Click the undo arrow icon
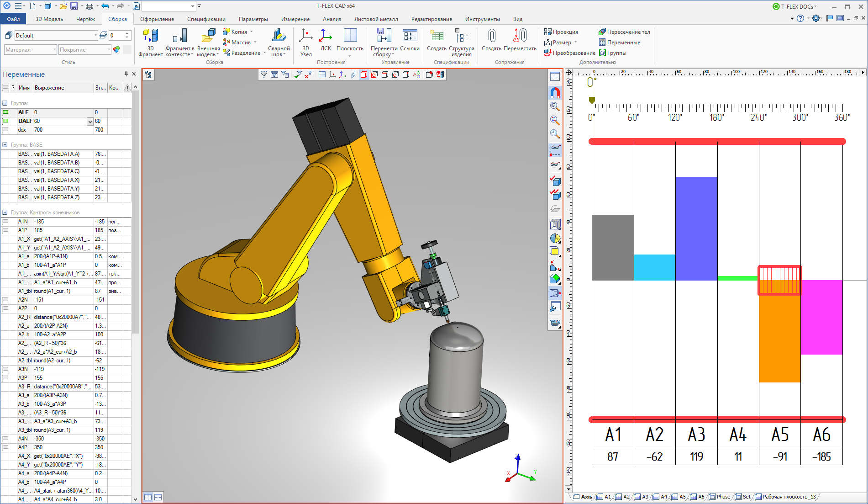This screenshot has height=504, width=868. click(x=105, y=6)
